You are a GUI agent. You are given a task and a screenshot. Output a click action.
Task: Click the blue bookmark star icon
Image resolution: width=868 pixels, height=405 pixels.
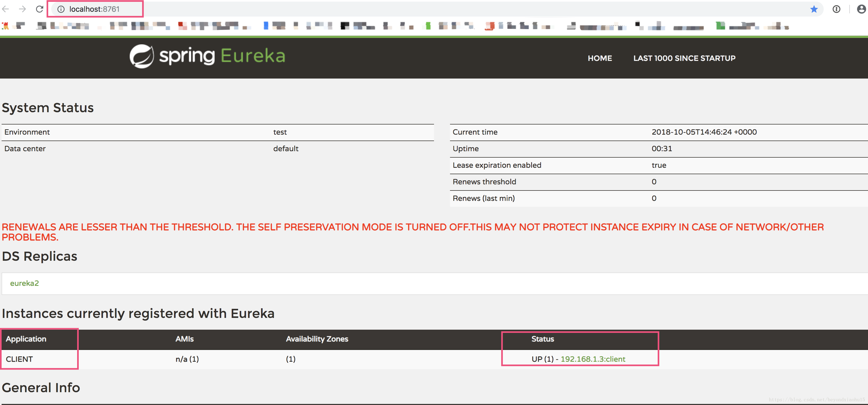tap(814, 9)
